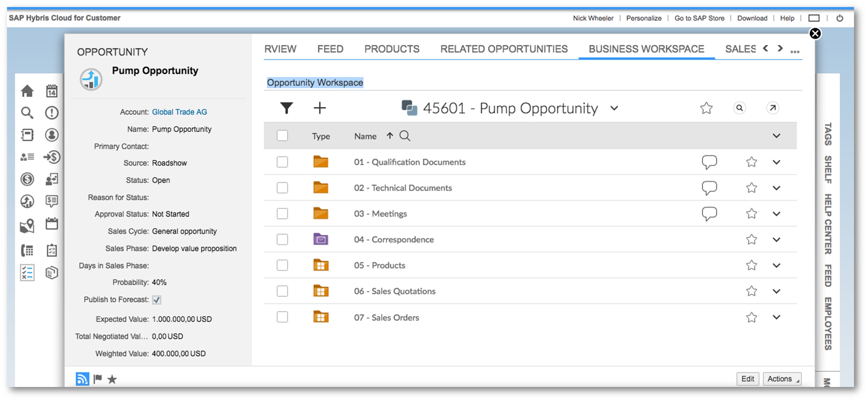Click the search icon beside Name column

click(405, 136)
